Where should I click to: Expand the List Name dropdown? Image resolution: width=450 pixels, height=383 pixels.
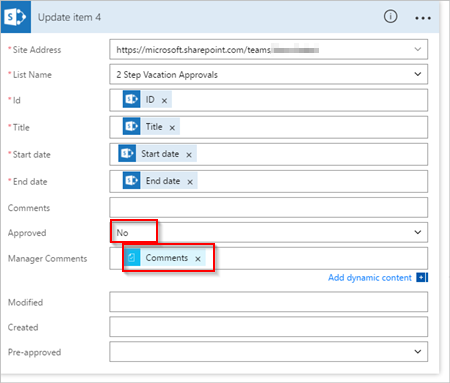(x=418, y=74)
